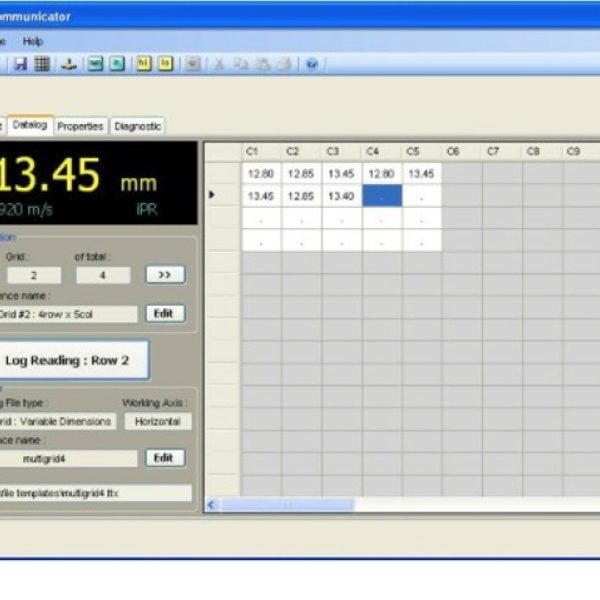Viewport: 600px width, 600px height.
Task: Click the Grid number field showing 2
Action: click(x=34, y=276)
